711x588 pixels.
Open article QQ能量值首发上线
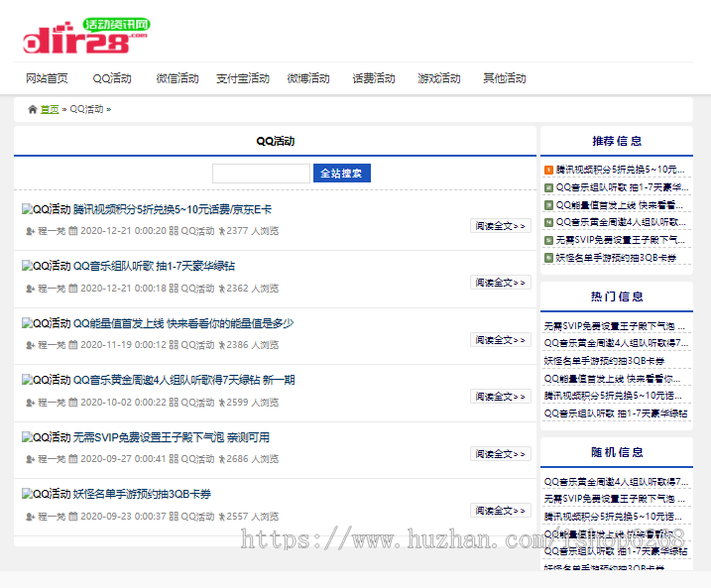pos(183,323)
